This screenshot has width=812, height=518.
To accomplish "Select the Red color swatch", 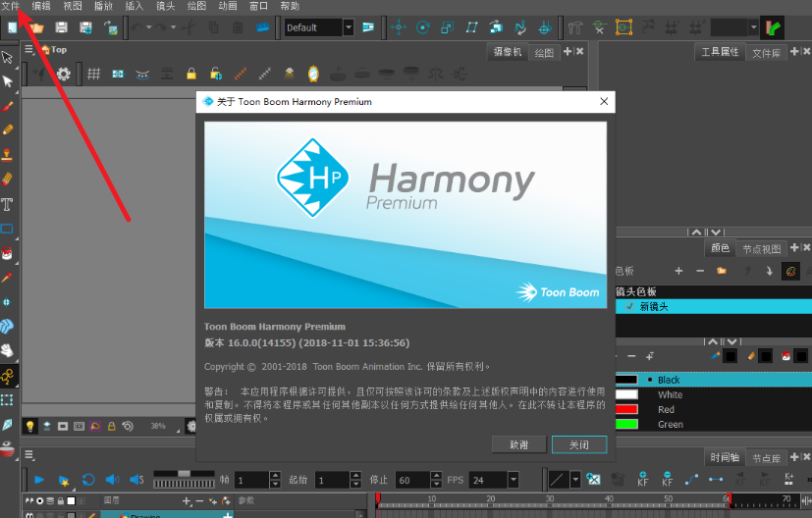I will 625,409.
